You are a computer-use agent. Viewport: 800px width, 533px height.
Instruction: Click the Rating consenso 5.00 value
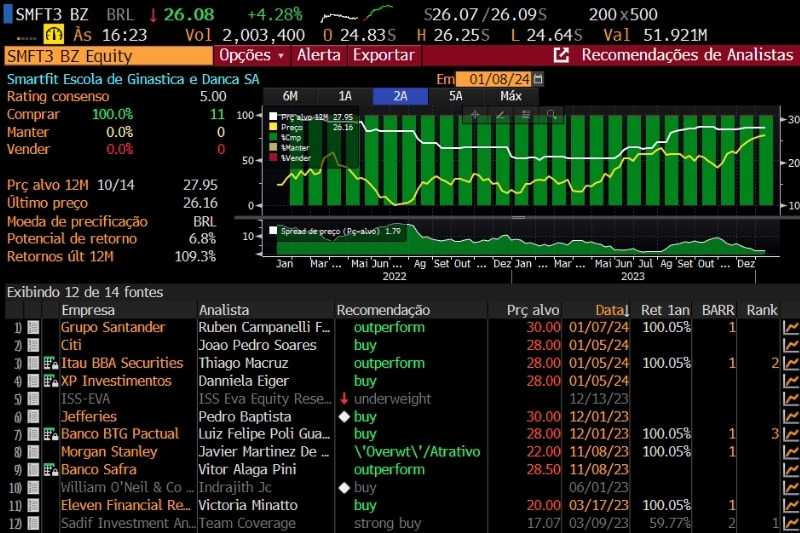pyautogui.click(x=213, y=96)
